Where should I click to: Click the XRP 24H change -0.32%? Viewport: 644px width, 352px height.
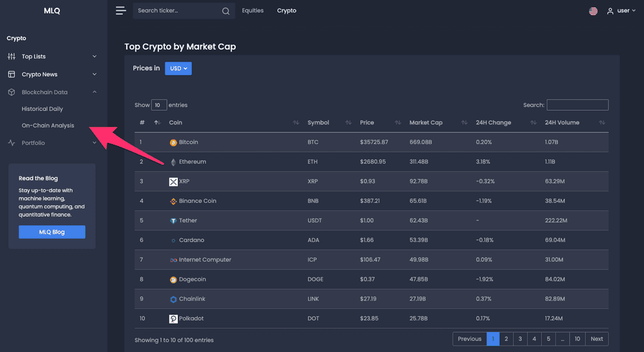486,181
